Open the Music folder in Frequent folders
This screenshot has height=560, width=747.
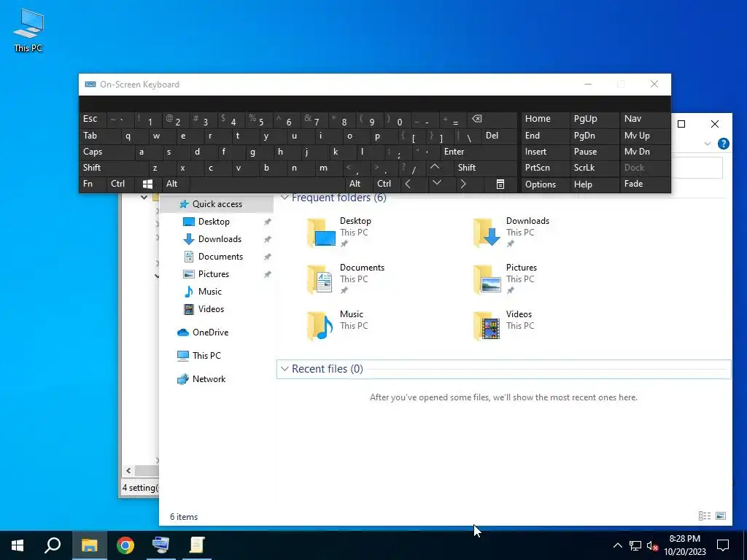(338, 325)
